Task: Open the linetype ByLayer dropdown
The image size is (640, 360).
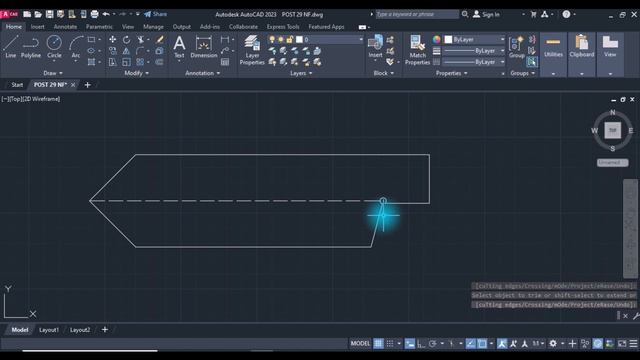Action: pyautogui.click(x=475, y=62)
